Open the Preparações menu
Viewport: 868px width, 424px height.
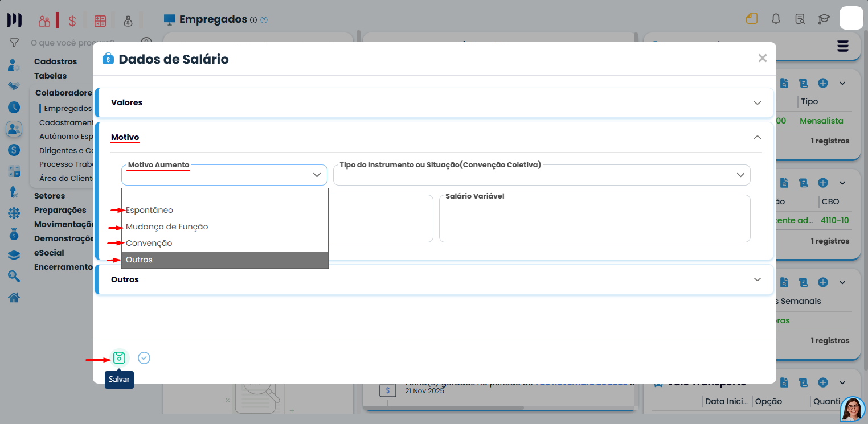click(x=60, y=210)
